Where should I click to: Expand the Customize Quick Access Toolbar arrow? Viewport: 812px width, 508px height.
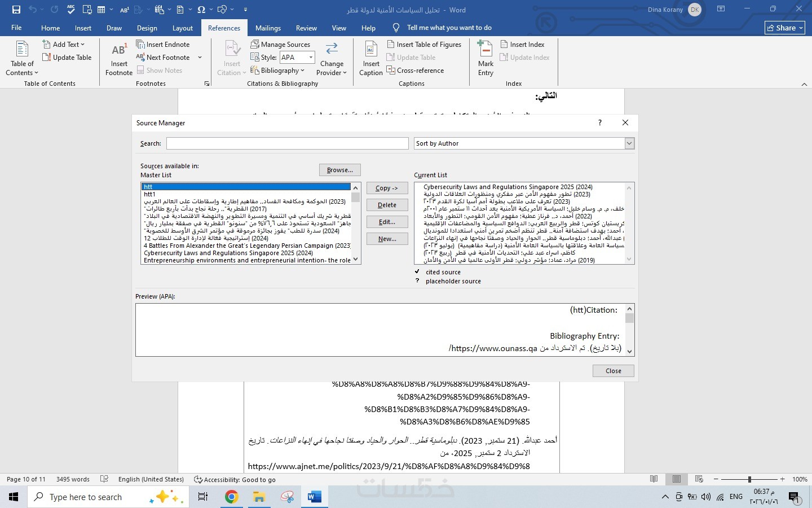[x=245, y=10]
